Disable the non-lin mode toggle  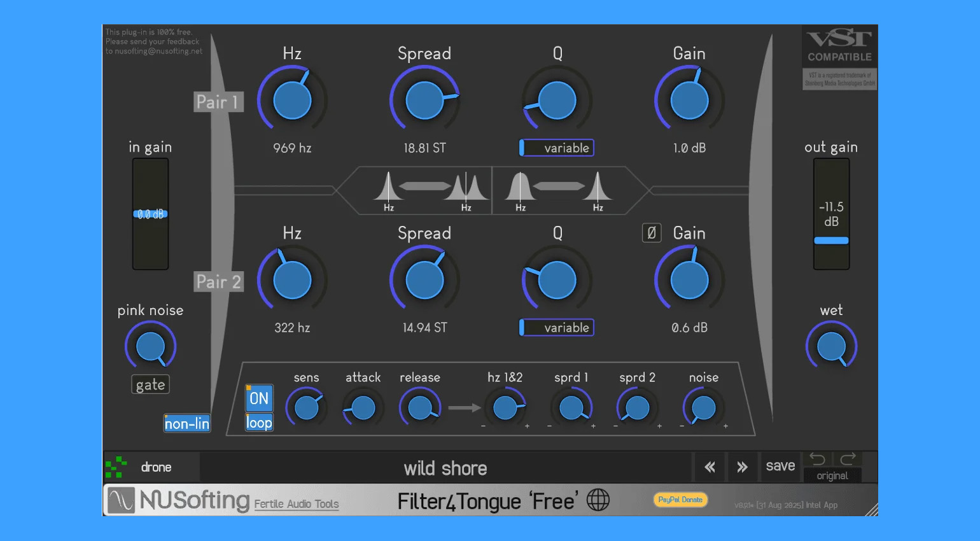click(186, 424)
